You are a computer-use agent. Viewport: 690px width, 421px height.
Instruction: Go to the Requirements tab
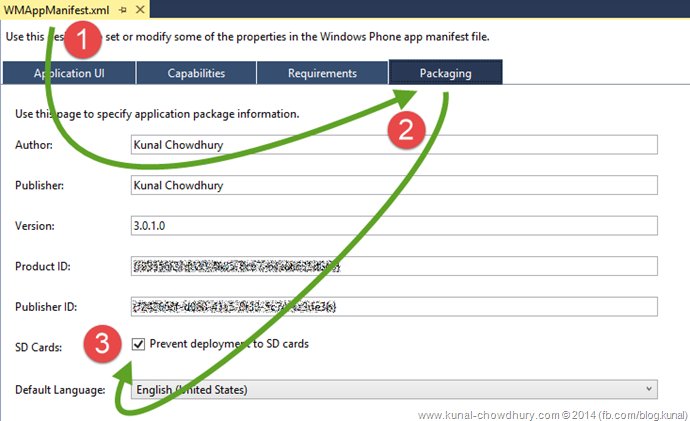pos(322,73)
